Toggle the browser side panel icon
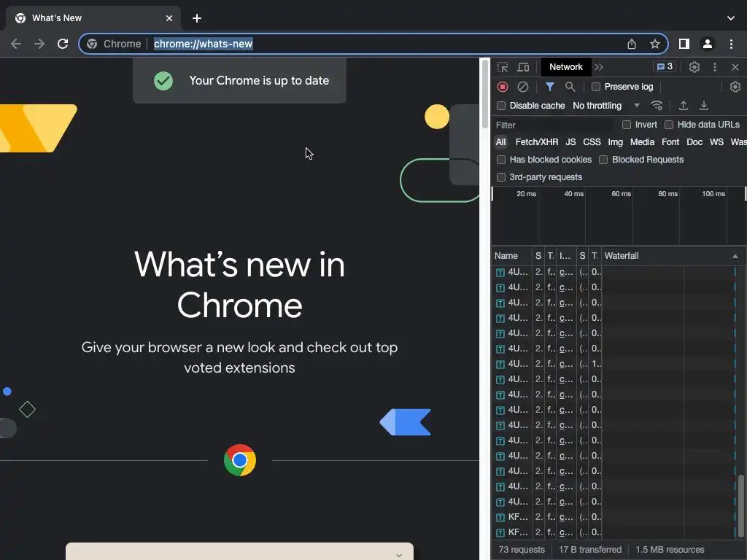Viewport: 747px width, 560px height. tap(684, 44)
